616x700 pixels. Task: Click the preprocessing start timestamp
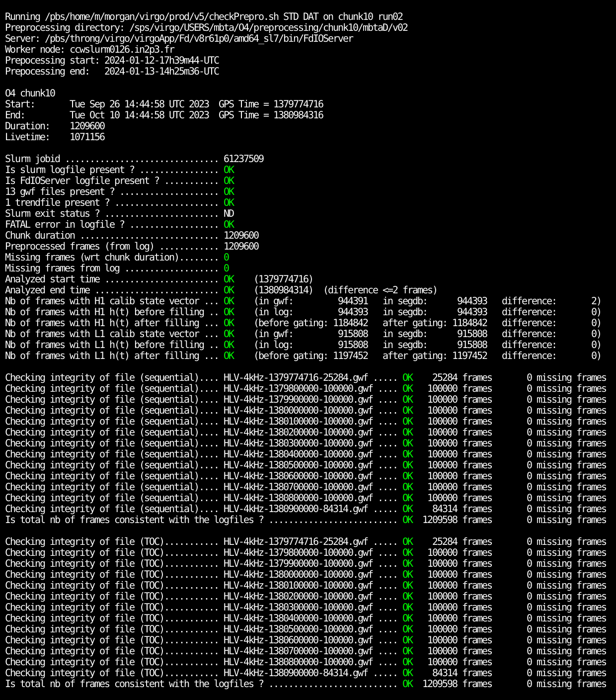coord(161,60)
